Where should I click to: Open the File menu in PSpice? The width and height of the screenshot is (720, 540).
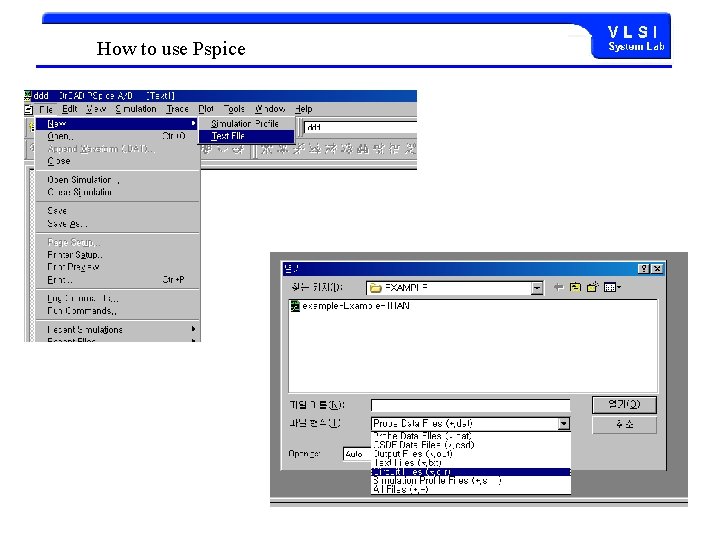pyautogui.click(x=45, y=109)
